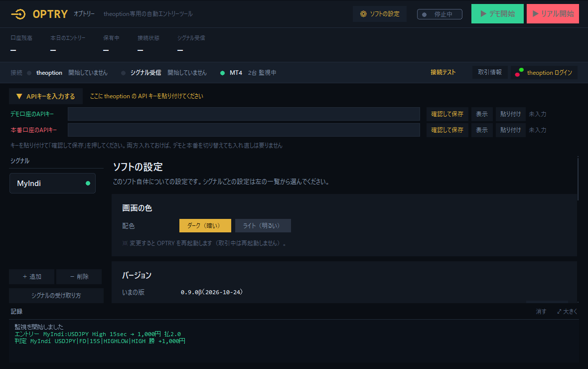Choose the ライト(明るい) color scheme

[263, 225]
